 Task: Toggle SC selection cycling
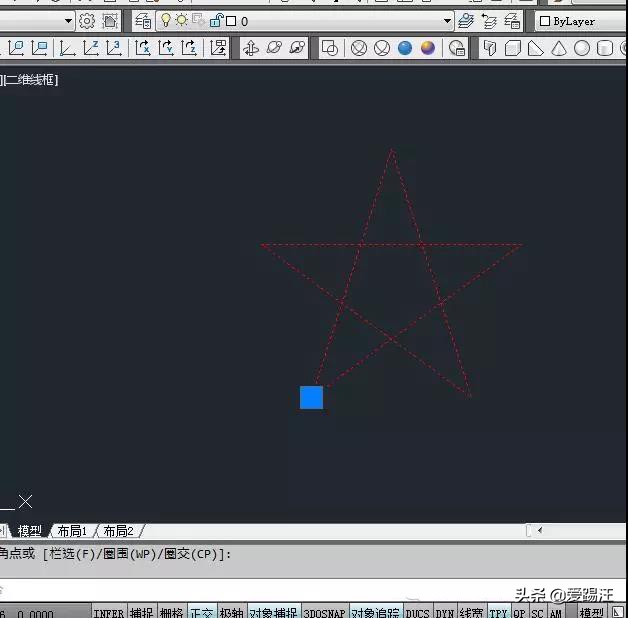(537, 613)
